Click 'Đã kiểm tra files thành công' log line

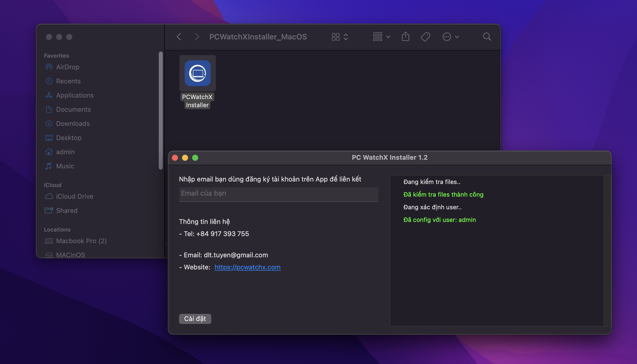[443, 195]
